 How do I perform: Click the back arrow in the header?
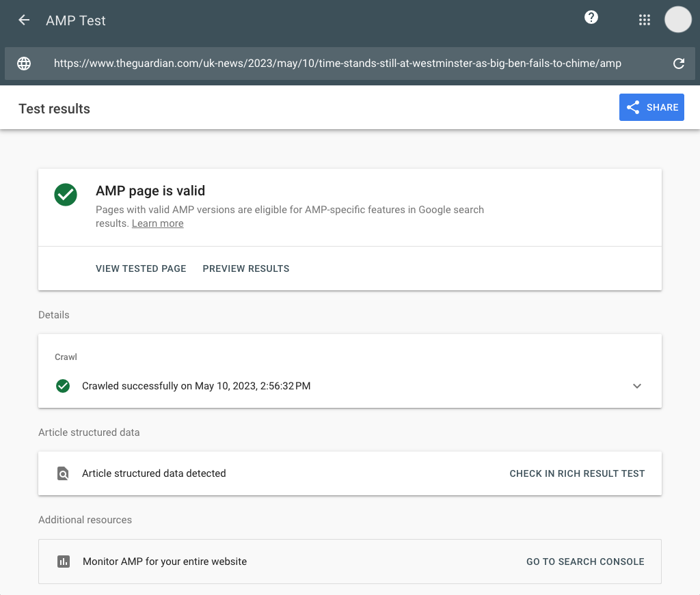coord(23,20)
